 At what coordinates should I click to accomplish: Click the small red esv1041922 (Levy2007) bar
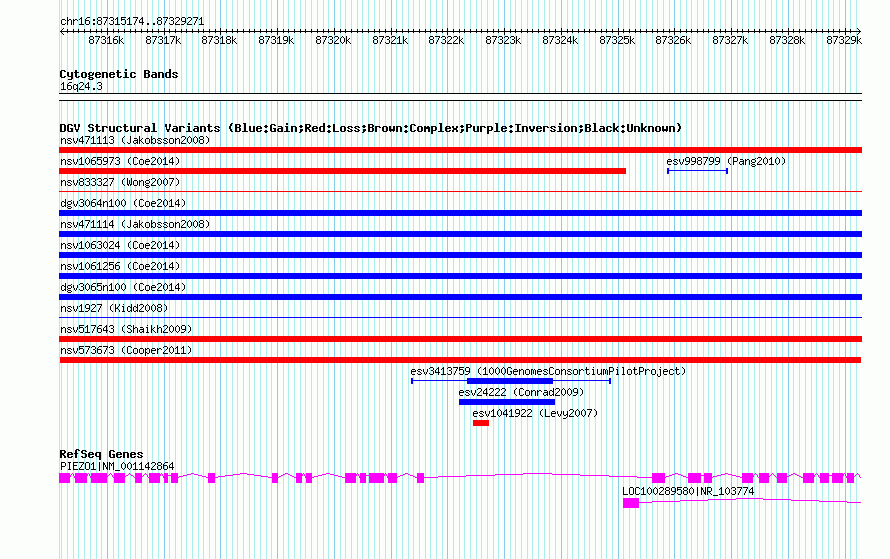click(x=481, y=423)
